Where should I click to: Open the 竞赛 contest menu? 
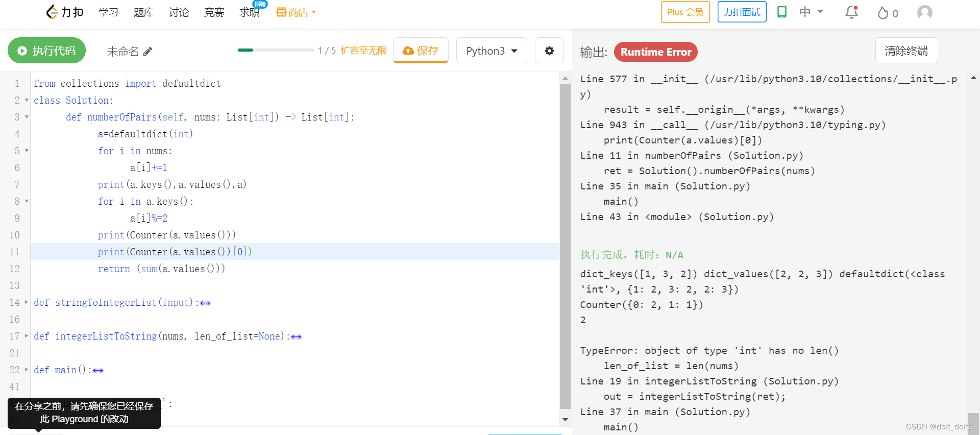tap(214, 12)
